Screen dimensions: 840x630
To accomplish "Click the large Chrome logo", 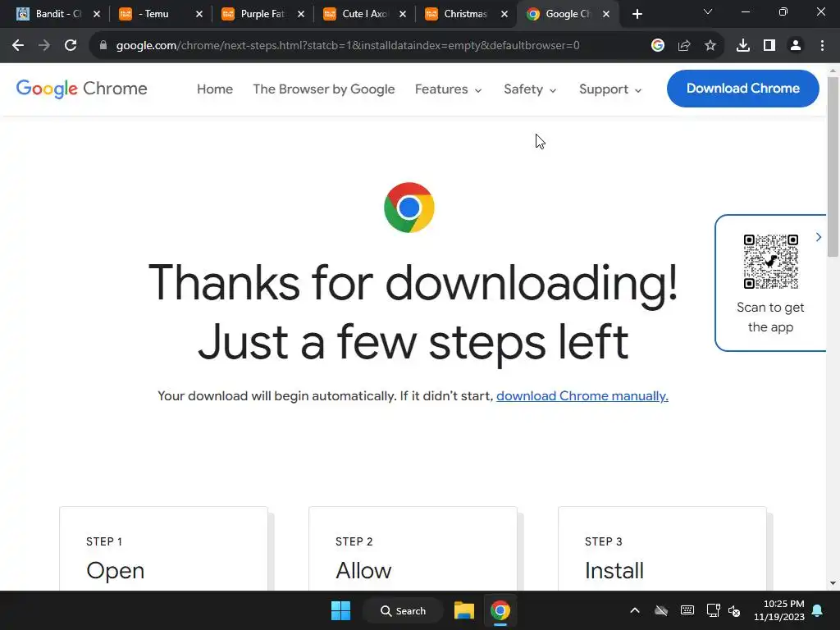I will click(409, 208).
